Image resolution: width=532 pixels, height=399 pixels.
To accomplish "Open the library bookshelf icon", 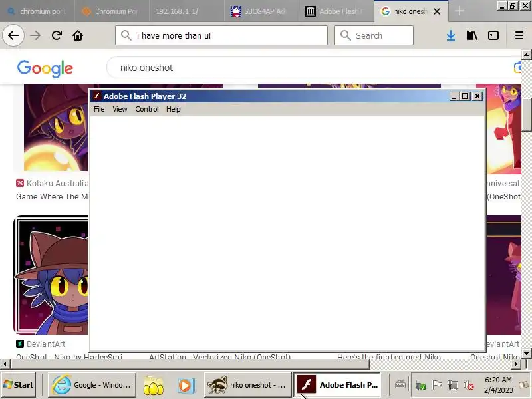I will click(472, 35).
